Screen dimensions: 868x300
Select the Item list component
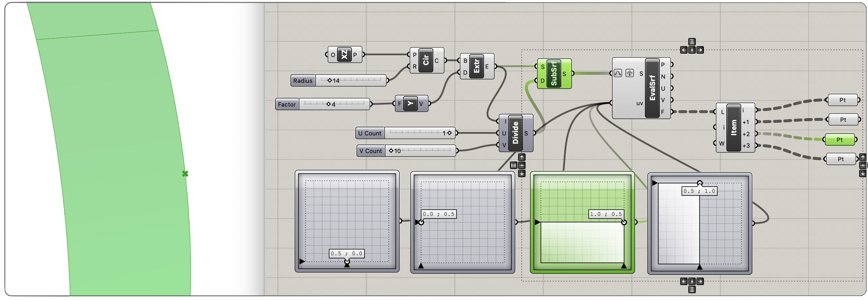pyautogui.click(x=734, y=128)
